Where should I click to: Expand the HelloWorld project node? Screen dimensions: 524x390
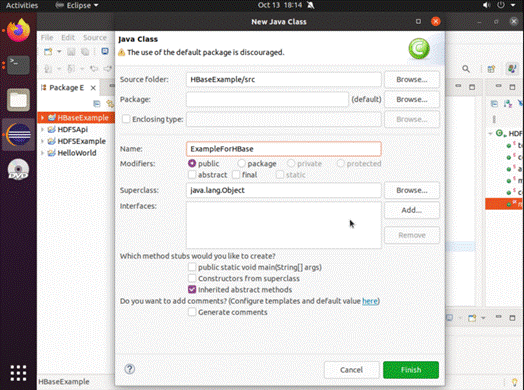tap(42, 153)
